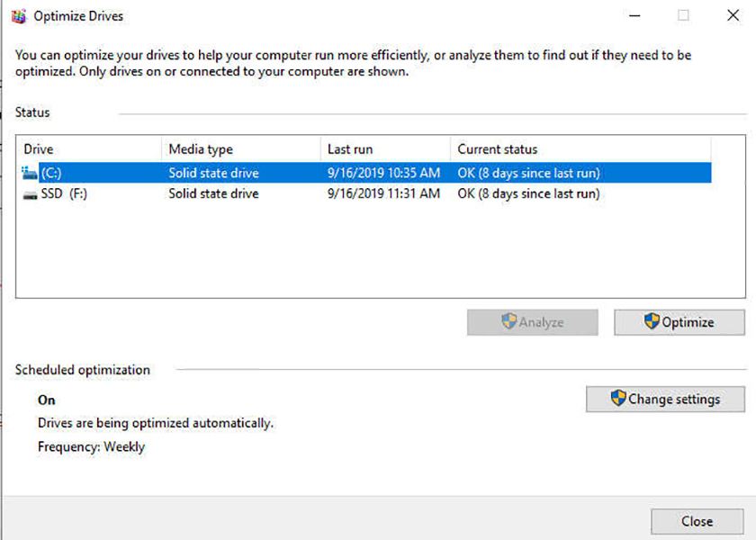Click the shield icon on Change settings
The image size is (756, 540).
coord(620,399)
